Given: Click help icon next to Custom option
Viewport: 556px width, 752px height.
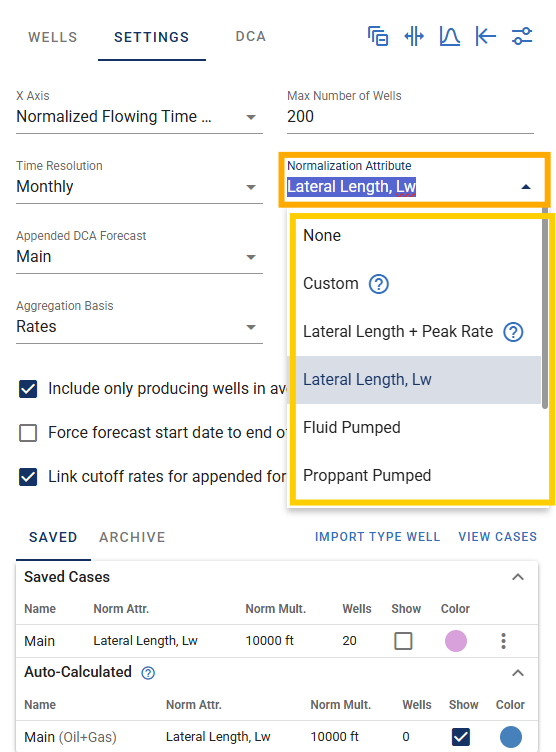Looking at the screenshot, I should [379, 284].
